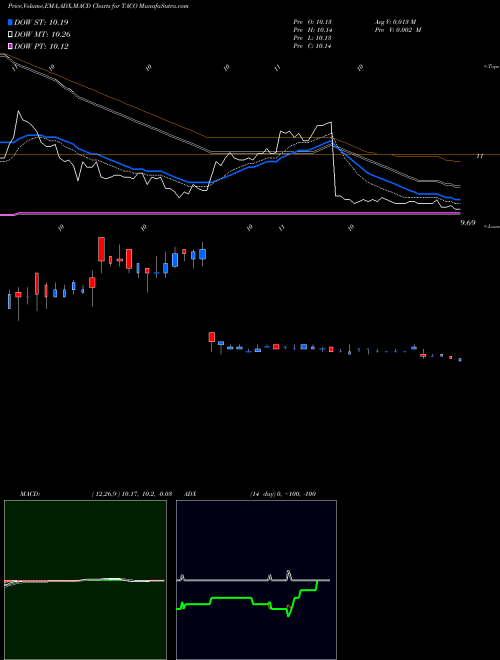Select the 'DOW MT: 10.26' legend label
This screenshot has width=500, height=660.
(x=42, y=35)
